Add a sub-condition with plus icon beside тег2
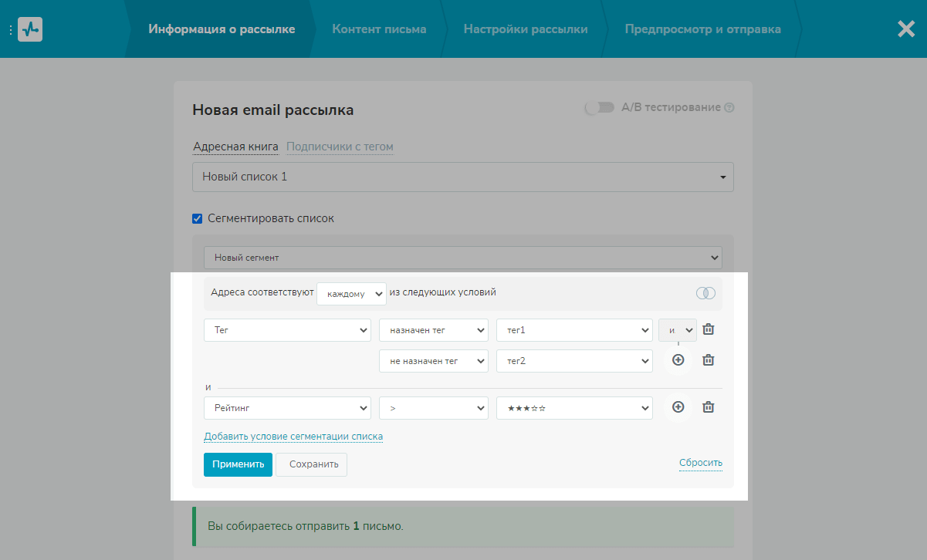 point(678,360)
